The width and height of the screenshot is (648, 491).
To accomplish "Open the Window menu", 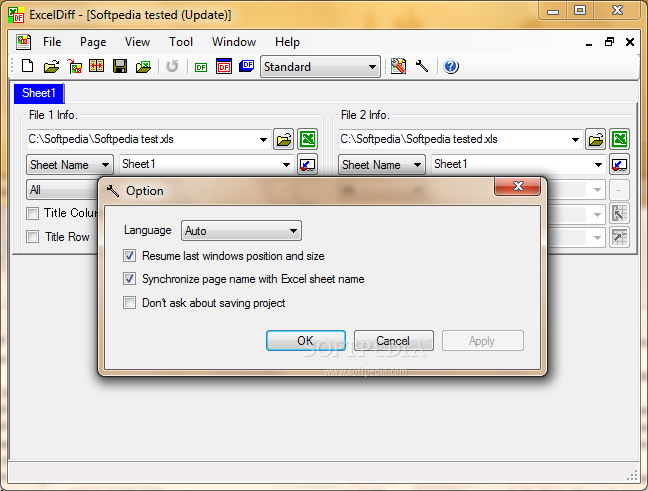I will point(234,42).
